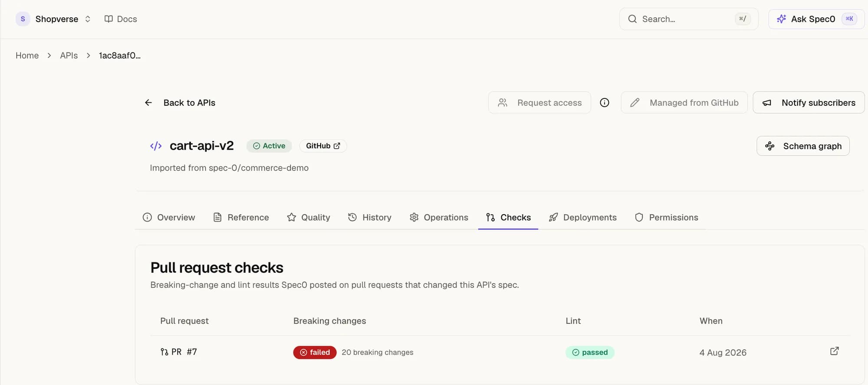The image size is (868, 385).
Task: Click the code brackets API icon
Action: click(156, 146)
